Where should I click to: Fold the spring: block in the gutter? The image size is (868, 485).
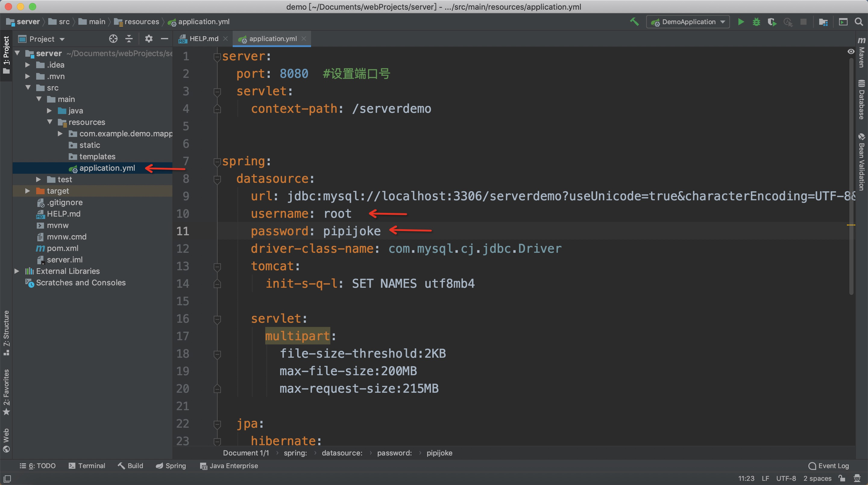217,162
